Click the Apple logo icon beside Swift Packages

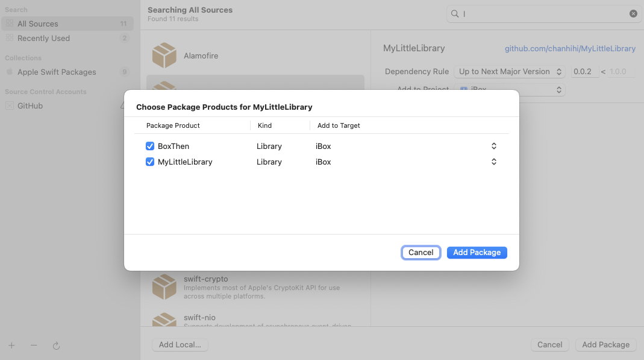click(10, 72)
